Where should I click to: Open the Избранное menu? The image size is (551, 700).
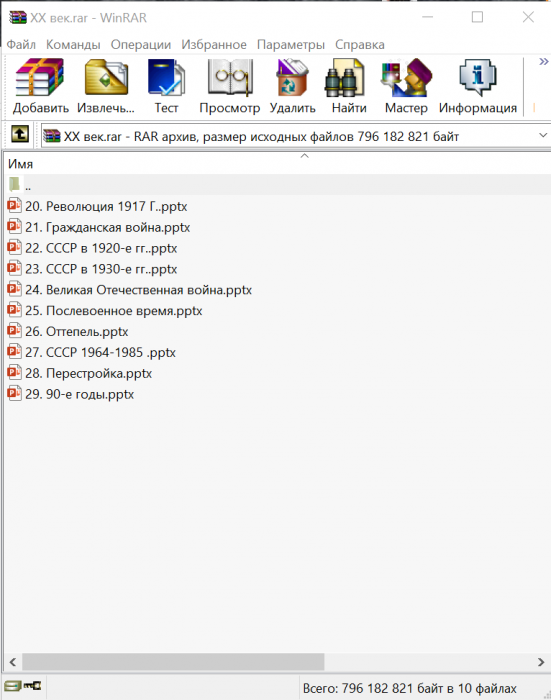214,45
